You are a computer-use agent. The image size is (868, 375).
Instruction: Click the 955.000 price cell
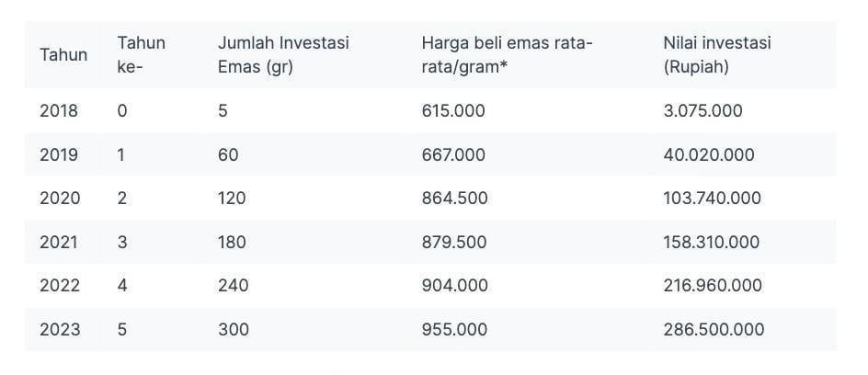454,330
